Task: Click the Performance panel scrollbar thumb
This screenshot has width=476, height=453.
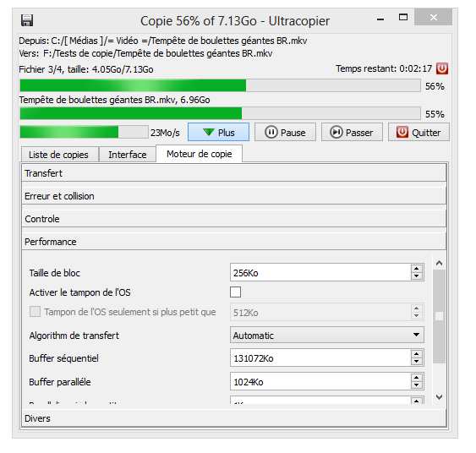Action: coord(439,316)
